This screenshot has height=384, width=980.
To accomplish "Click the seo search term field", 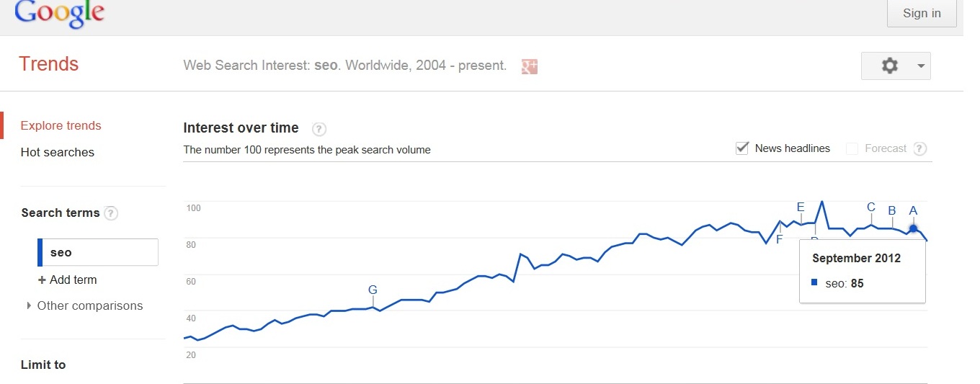I will (98, 252).
